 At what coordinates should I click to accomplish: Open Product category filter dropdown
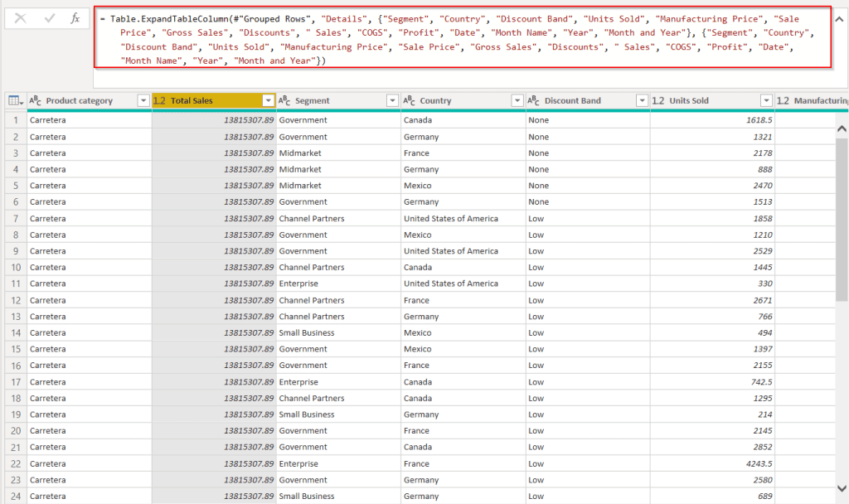[x=143, y=100]
